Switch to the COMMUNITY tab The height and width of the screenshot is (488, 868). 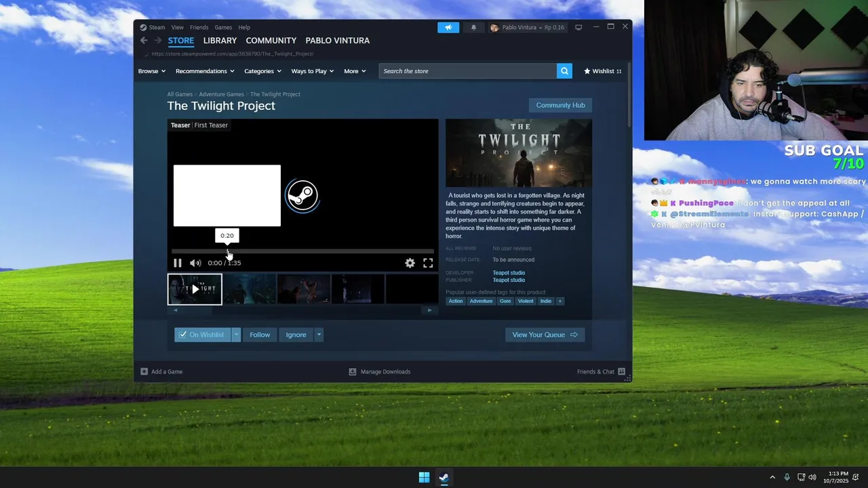click(x=271, y=41)
